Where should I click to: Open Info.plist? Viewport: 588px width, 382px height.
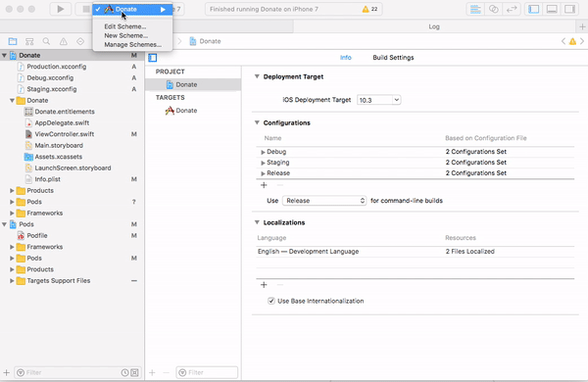point(48,179)
